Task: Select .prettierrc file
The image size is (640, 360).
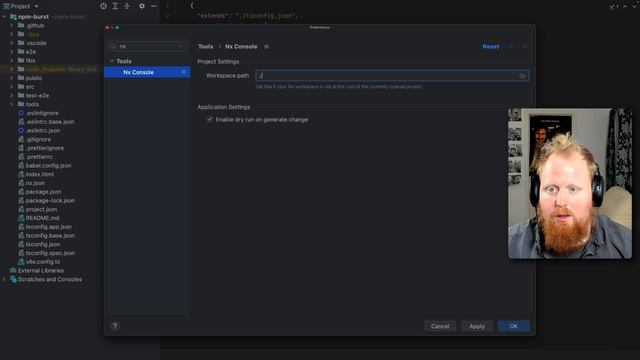Action: [x=39, y=157]
